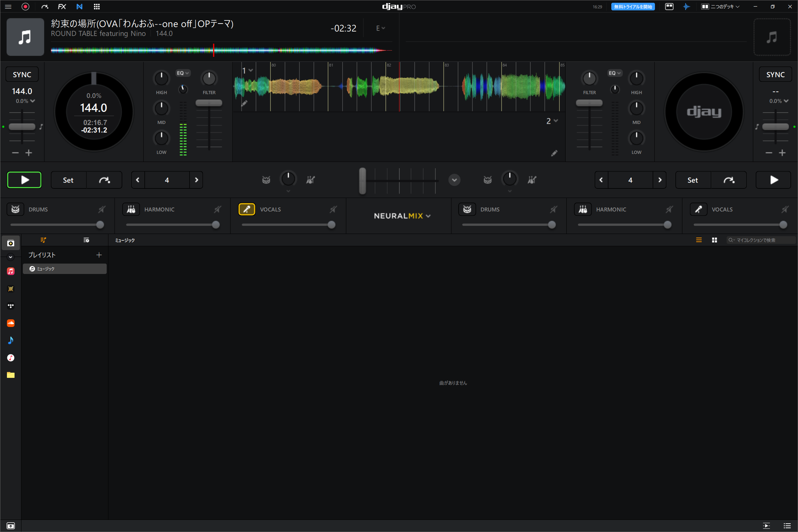
Task: Mute VOCALS stem on left deck
Action: (333, 209)
